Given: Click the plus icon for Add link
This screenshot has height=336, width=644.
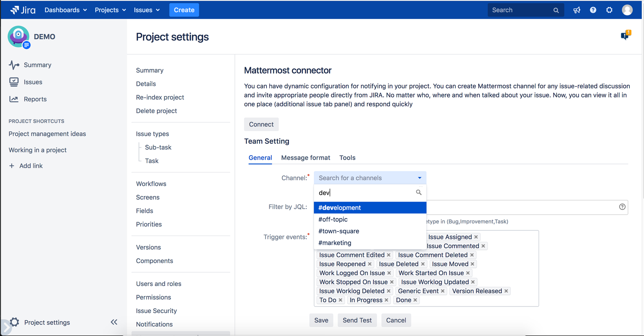Looking at the screenshot, I should point(12,166).
